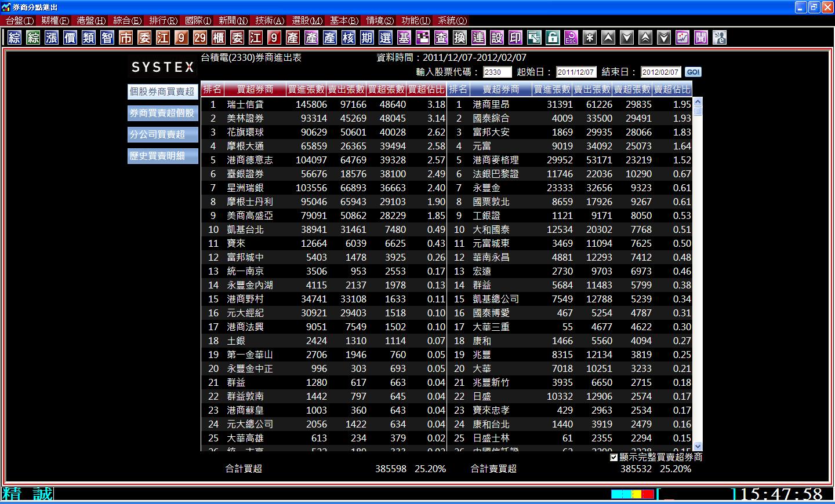
Task: Click the SYSTEX logo
Action: tap(162, 67)
